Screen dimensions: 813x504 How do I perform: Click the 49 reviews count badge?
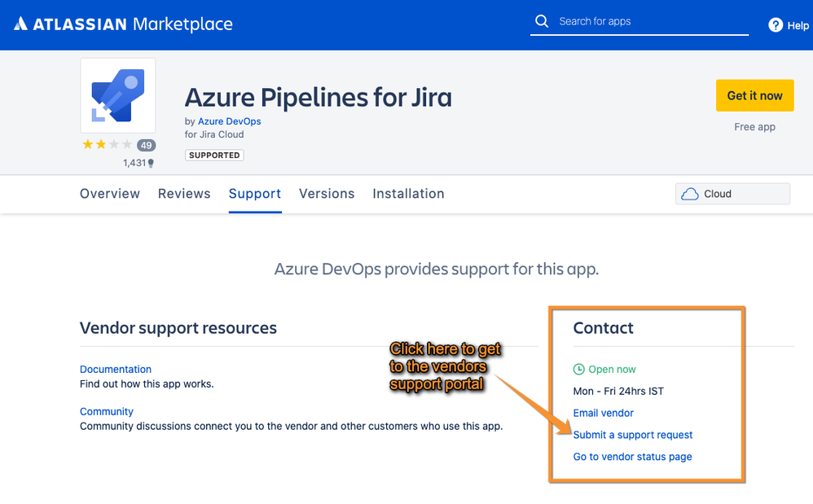tap(146, 146)
